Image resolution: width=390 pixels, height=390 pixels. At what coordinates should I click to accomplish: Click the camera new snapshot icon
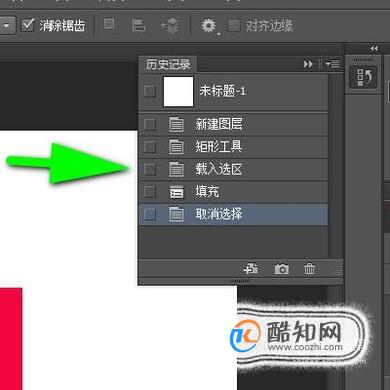281,269
